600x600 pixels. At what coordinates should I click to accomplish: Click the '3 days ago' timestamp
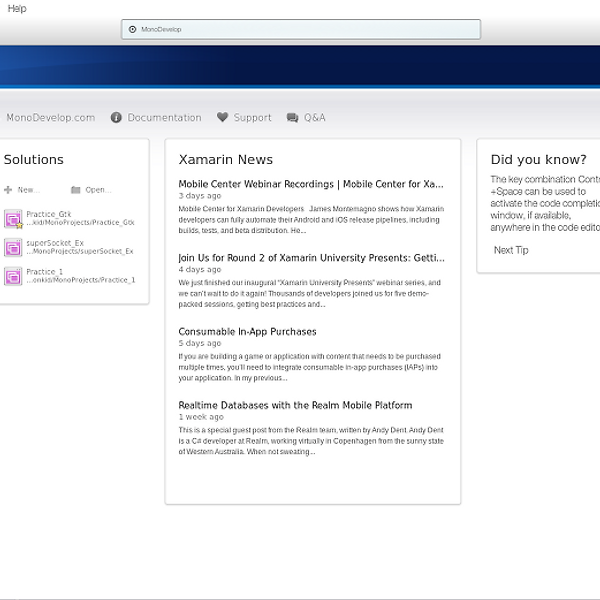tap(200, 196)
